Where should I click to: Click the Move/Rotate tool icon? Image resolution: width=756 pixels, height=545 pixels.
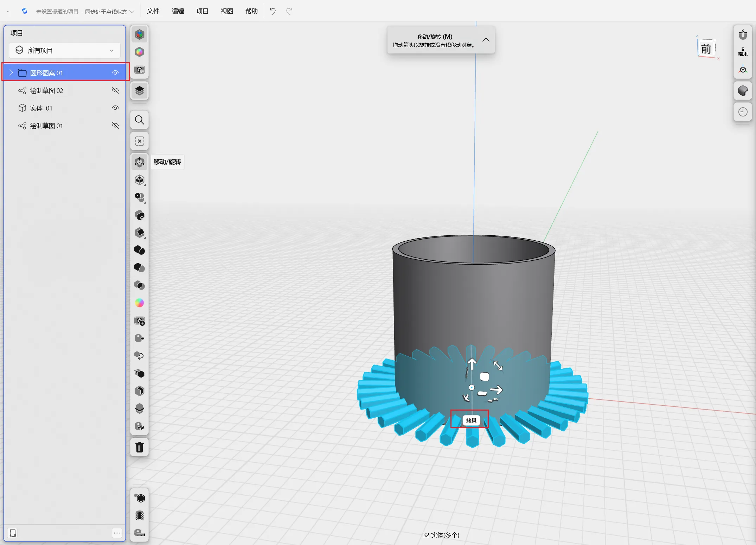pyautogui.click(x=140, y=162)
